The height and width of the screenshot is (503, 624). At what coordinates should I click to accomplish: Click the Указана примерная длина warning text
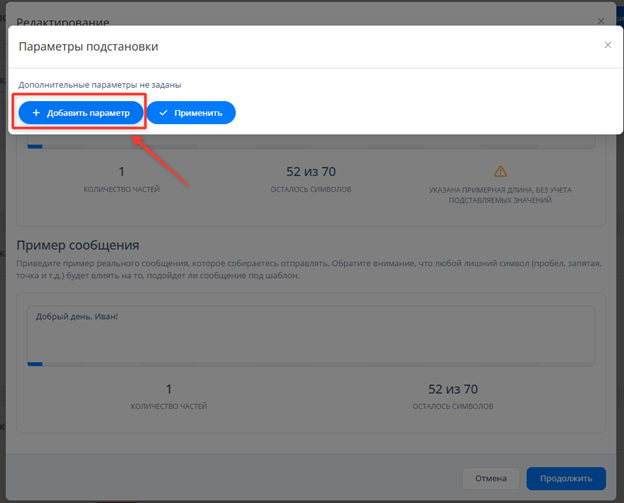(x=500, y=194)
